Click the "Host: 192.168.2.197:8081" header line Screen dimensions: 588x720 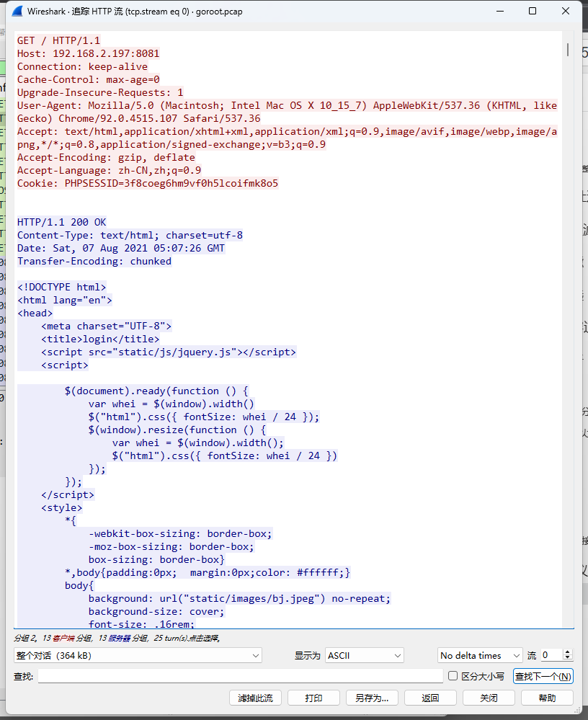point(88,53)
